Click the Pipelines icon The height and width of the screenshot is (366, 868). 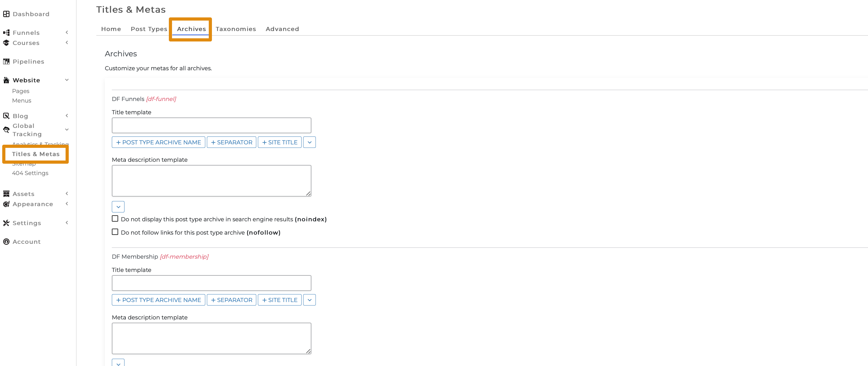coord(6,61)
